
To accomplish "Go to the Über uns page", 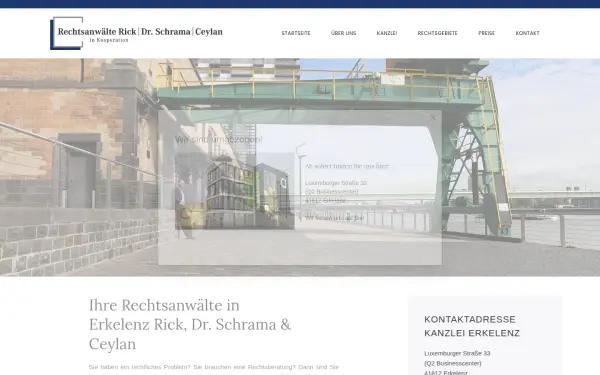I will point(343,33).
